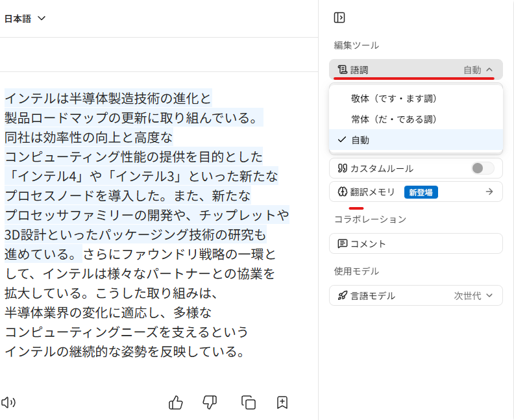Image resolution: width=514 pixels, height=420 pixels.
Task: Click the speaker icon to listen to translation
Action: tap(8, 402)
